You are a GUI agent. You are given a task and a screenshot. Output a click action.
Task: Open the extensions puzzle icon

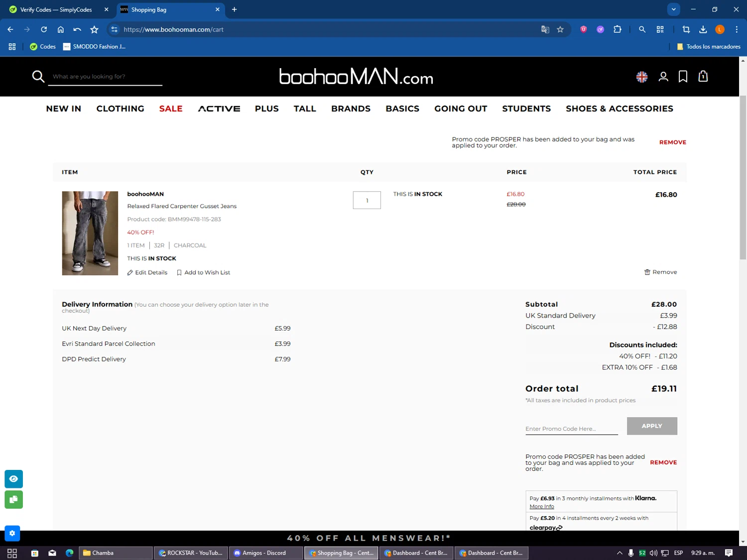(618, 29)
